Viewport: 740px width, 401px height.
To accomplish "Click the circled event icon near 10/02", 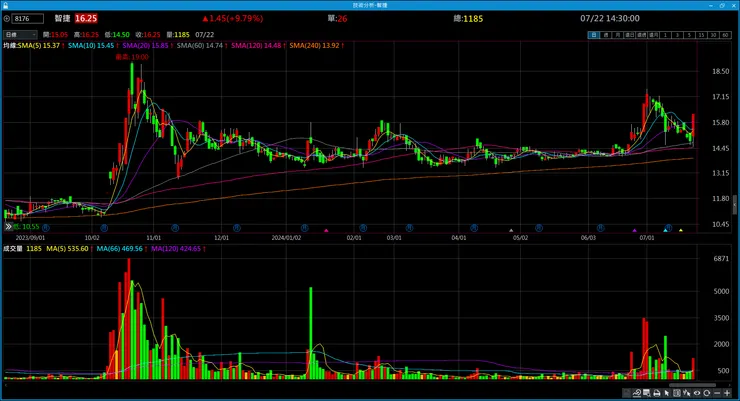I will 104,228.
